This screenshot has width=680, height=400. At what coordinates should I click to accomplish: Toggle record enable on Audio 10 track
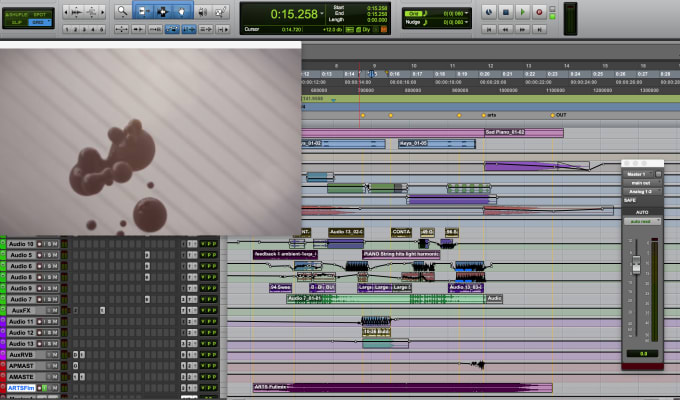41,244
